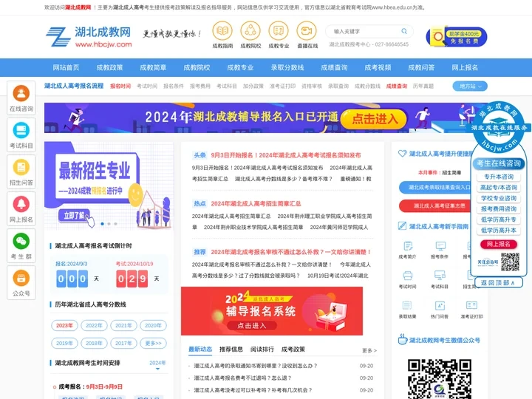Viewport: 532px width, 399px height.
Task: Switch to the 推荐信息 tab
Action: 231,349
